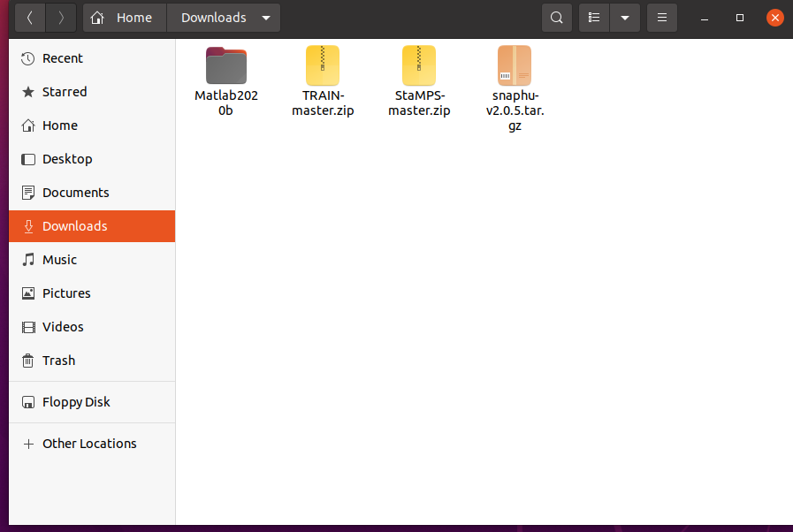The height and width of the screenshot is (532, 793).
Task: Go to Home in the sidebar
Action: coord(92,125)
